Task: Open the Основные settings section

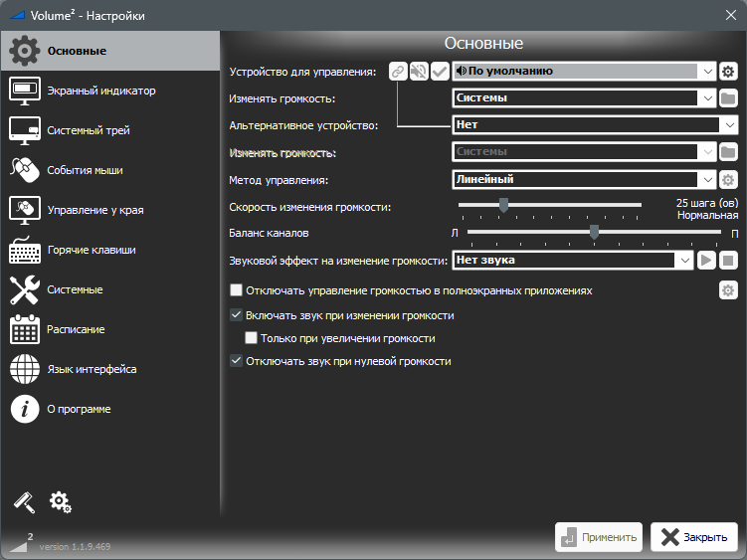Action: (110, 51)
